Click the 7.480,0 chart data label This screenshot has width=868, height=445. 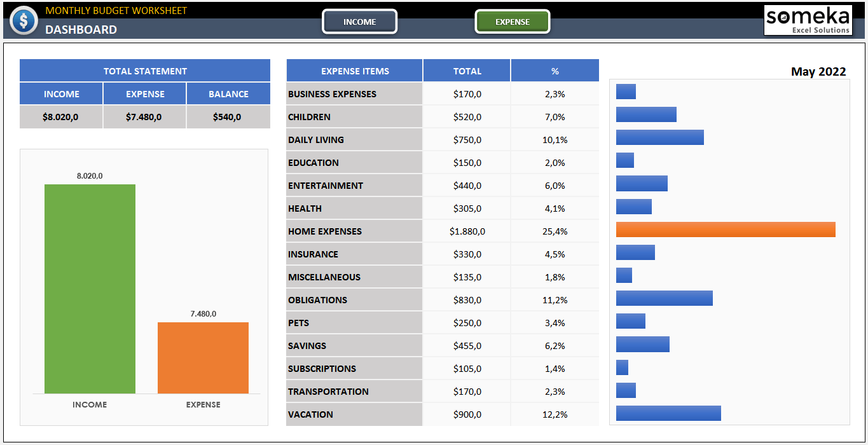tap(203, 313)
